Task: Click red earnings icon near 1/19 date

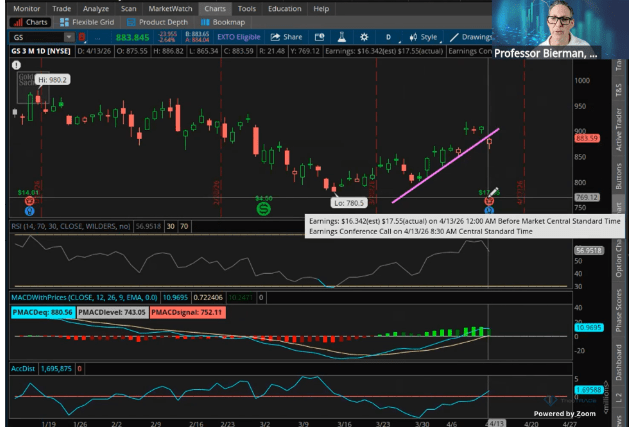Action: (x=30, y=201)
